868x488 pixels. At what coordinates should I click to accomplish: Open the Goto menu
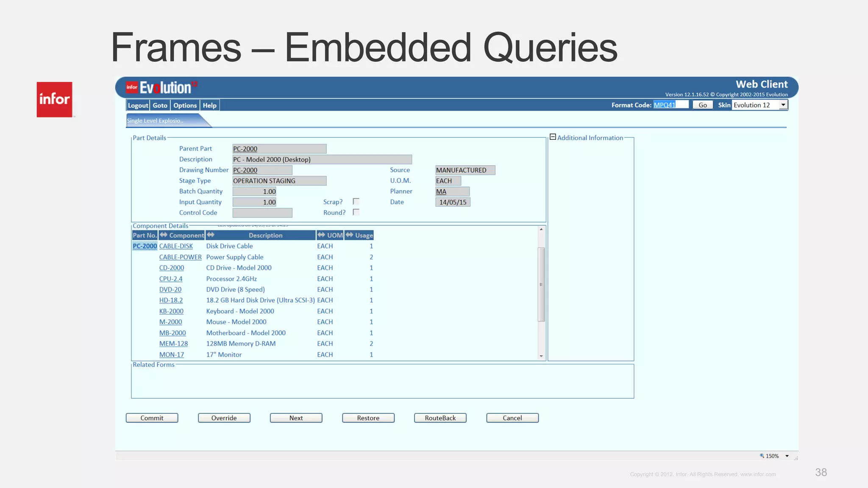click(x=160, y=105)
